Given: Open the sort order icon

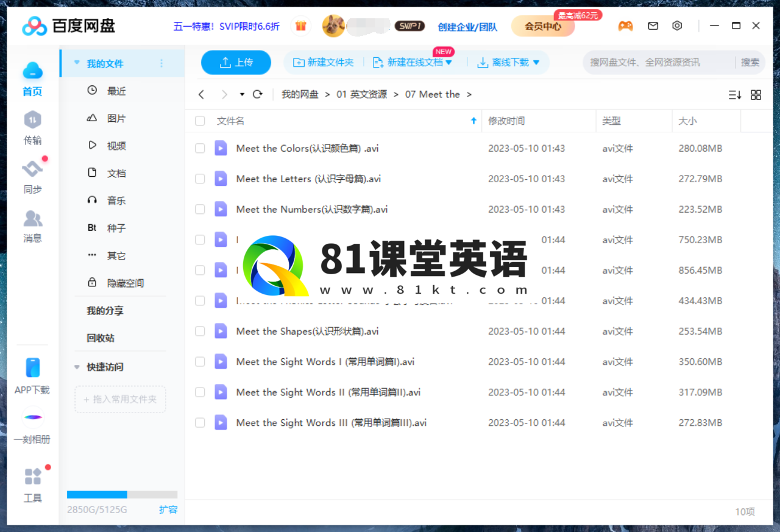Looking at the screenshot, I should (735, 95).
